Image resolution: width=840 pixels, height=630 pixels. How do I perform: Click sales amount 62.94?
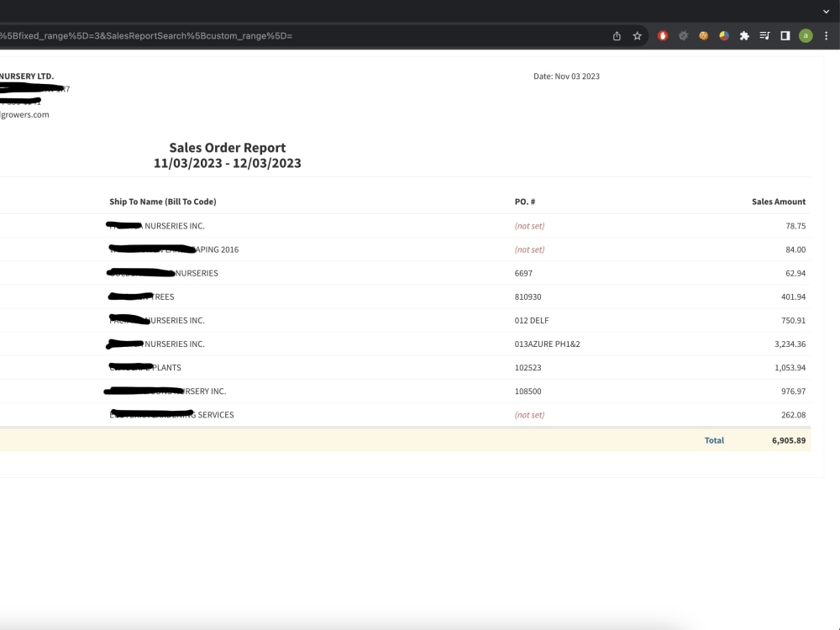pyautogui.click(x=795, y=273)
